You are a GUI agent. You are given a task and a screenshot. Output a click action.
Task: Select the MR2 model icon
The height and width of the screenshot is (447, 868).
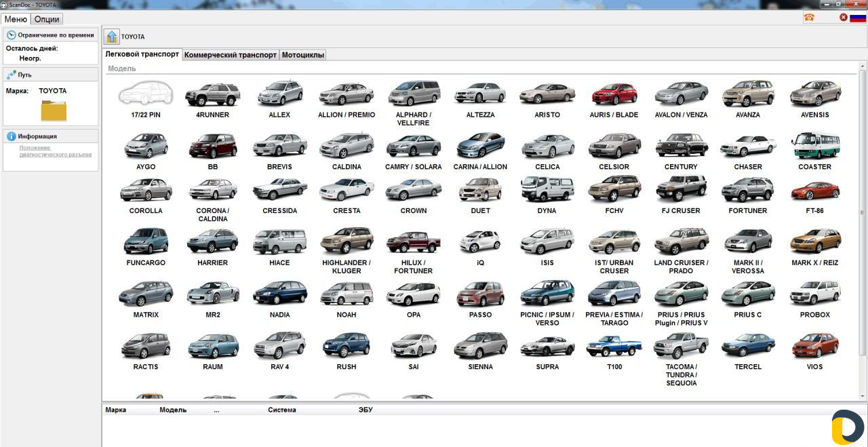coord(212,294)
